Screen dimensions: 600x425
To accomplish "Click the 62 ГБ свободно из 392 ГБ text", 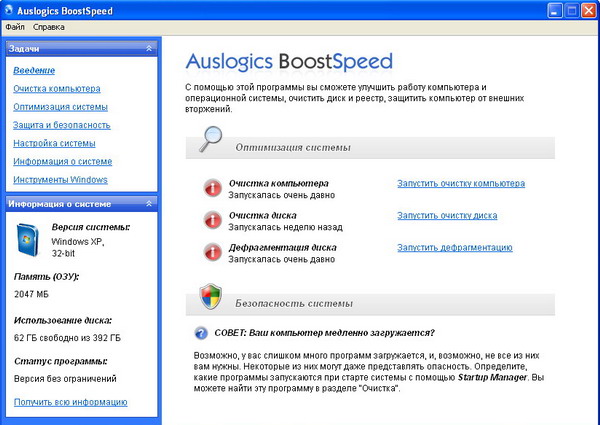I will point(67,338).
